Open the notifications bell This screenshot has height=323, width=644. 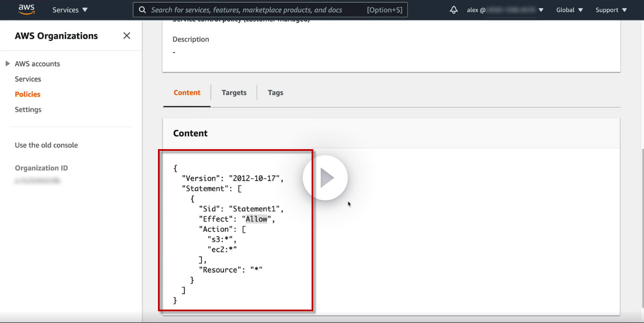click(x=454, y=10)
